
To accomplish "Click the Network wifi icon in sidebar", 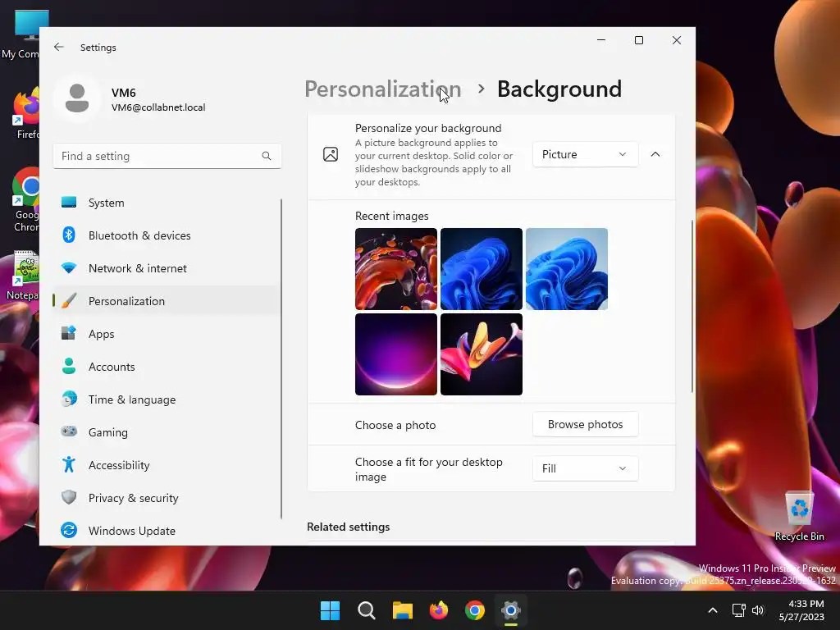I will pyautogui.click(x=69, y=268).
